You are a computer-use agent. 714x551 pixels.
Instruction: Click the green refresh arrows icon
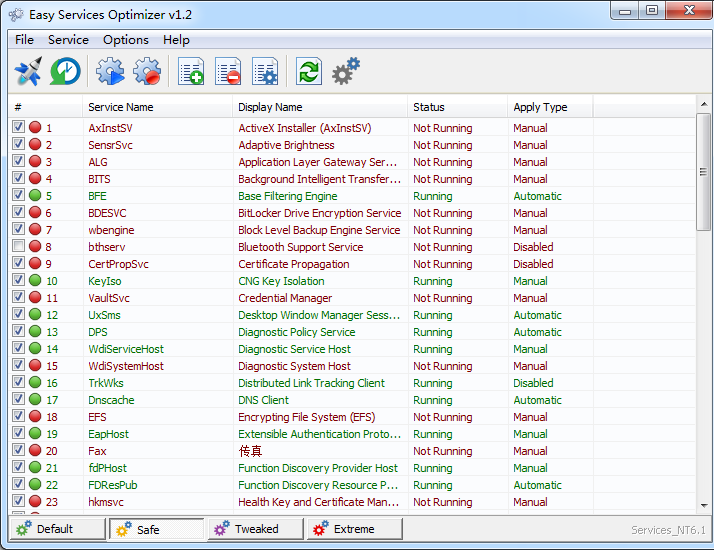pyautogui.click(x=309, y=71)
